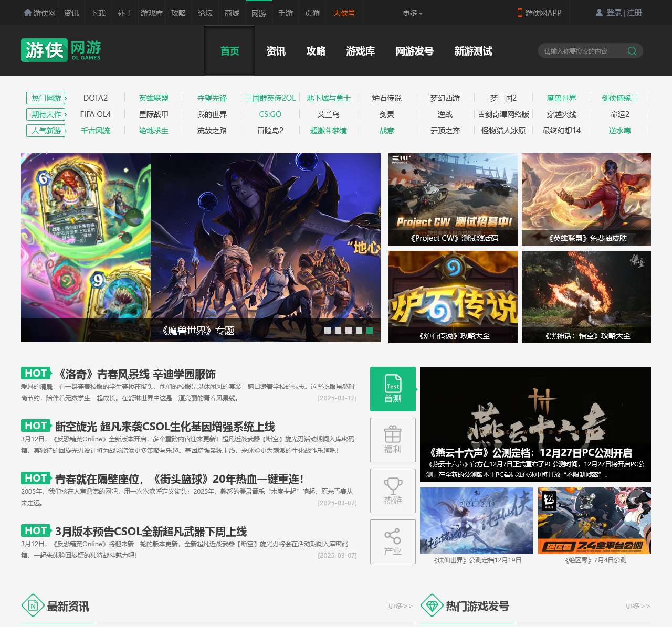Open the 网游发号 main navigation tab
Screen dimensions: 672x627
pos(414,51)
